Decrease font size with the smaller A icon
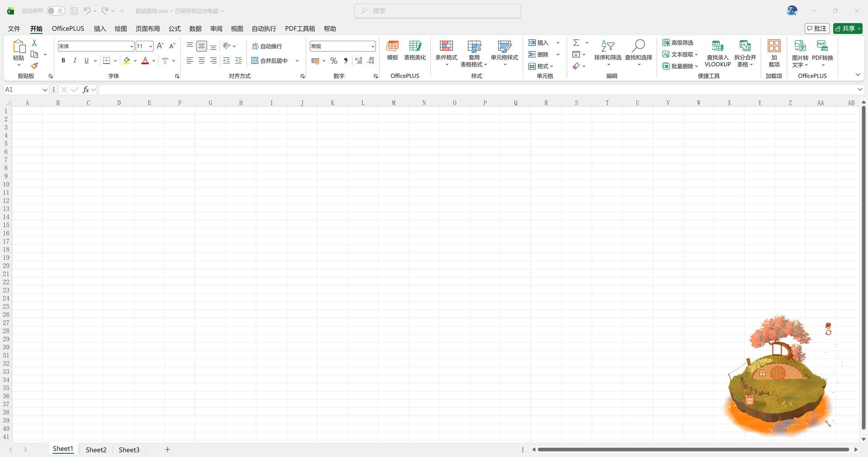 click(172, 46)
